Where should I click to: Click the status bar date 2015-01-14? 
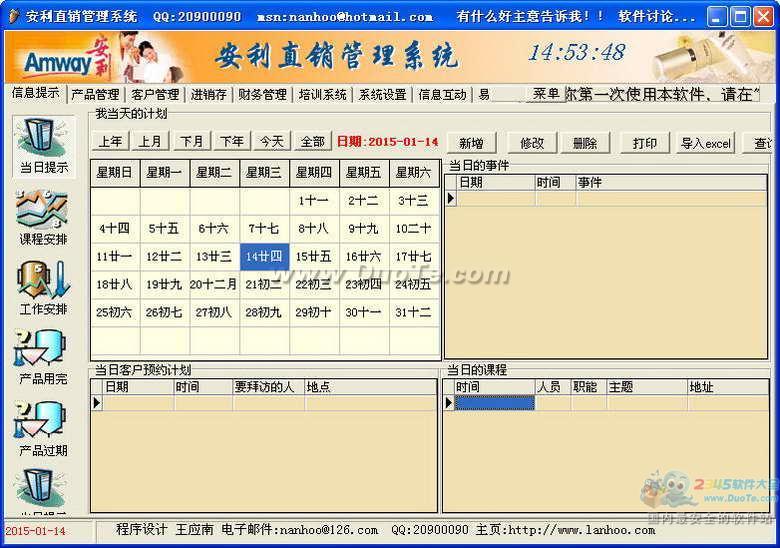click(36, 531)
